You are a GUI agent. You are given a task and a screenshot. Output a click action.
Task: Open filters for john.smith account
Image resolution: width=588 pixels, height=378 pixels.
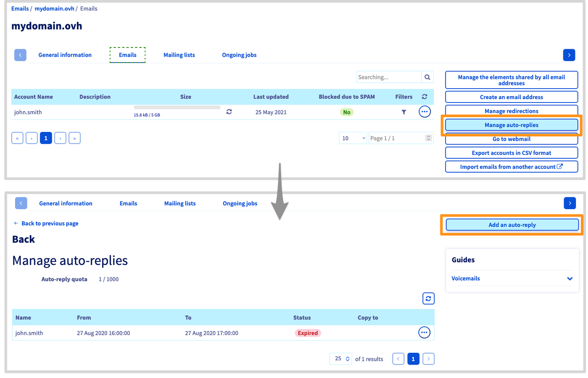click(404, 112)
